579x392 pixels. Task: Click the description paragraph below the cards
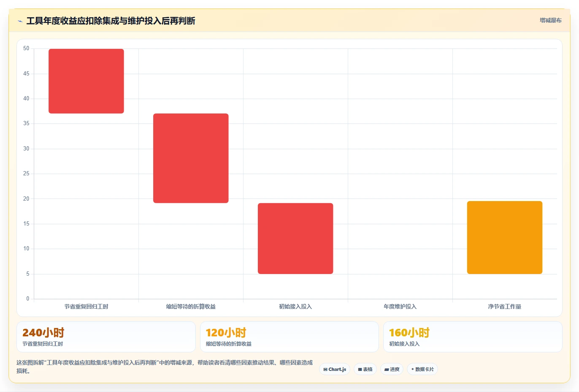[165, 367]
